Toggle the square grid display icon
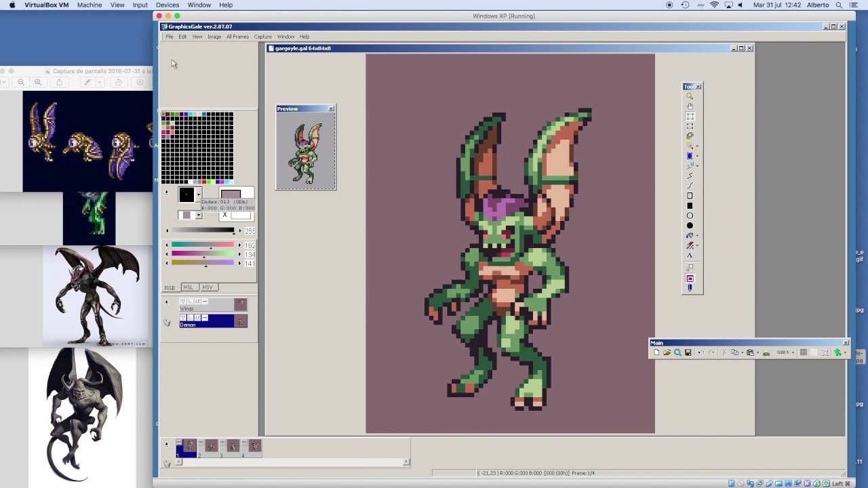 (x=814, y=352)
